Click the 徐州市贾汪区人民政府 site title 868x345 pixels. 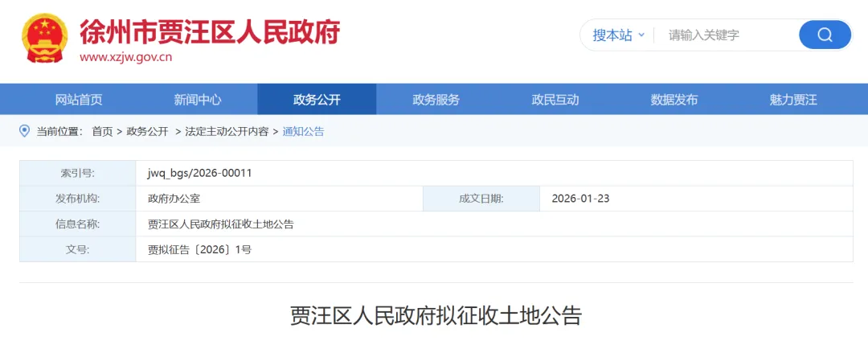tap(210, 31)
